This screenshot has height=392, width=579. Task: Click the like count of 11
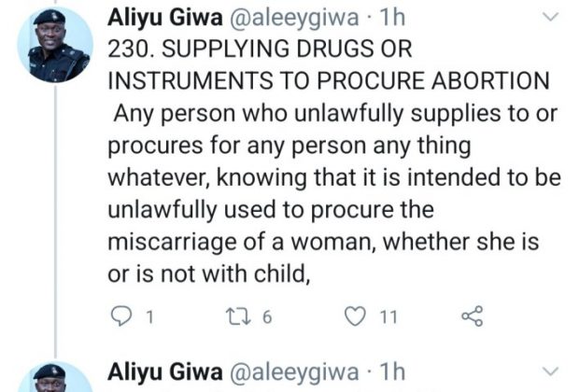[388, 318]
